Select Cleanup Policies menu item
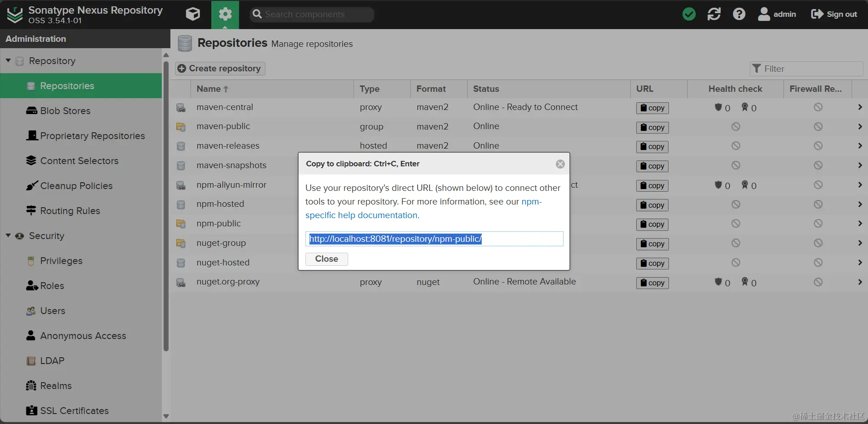Image resolution: width=868 pixels, height=424 pixels. coord(76,186)
